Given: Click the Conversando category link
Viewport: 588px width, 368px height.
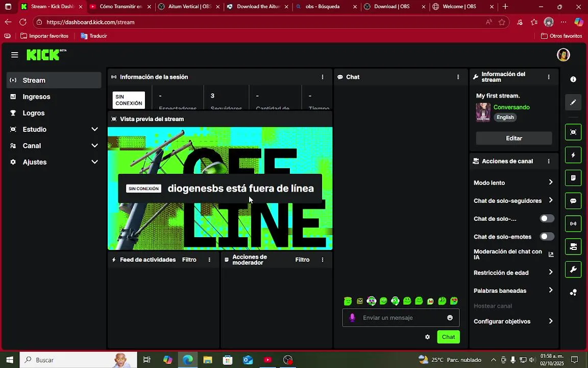Looking at the screenshot, I should [511, 107].
